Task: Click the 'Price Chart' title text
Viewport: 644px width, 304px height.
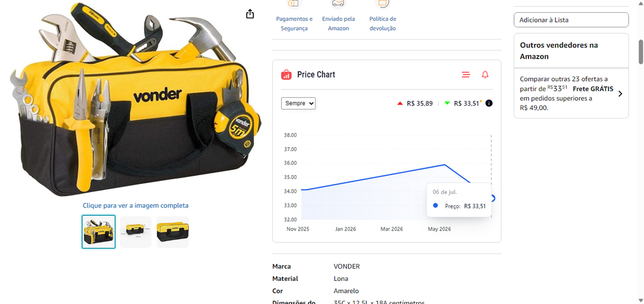Action: point(317,74)
